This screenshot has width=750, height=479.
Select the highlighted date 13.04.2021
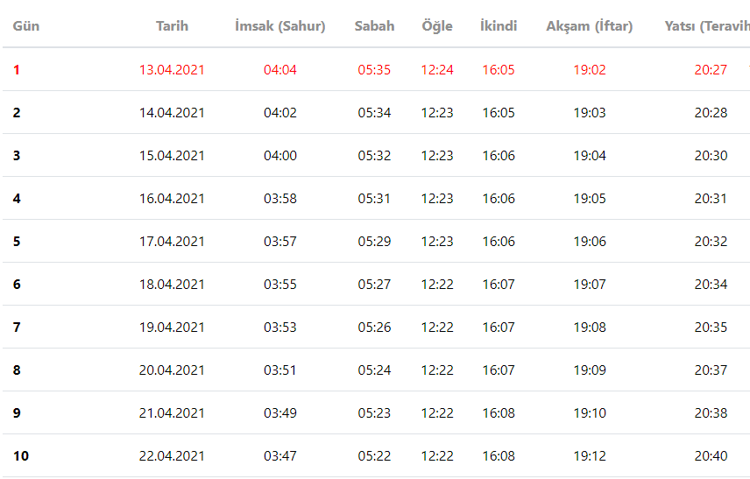click(172, 70)
